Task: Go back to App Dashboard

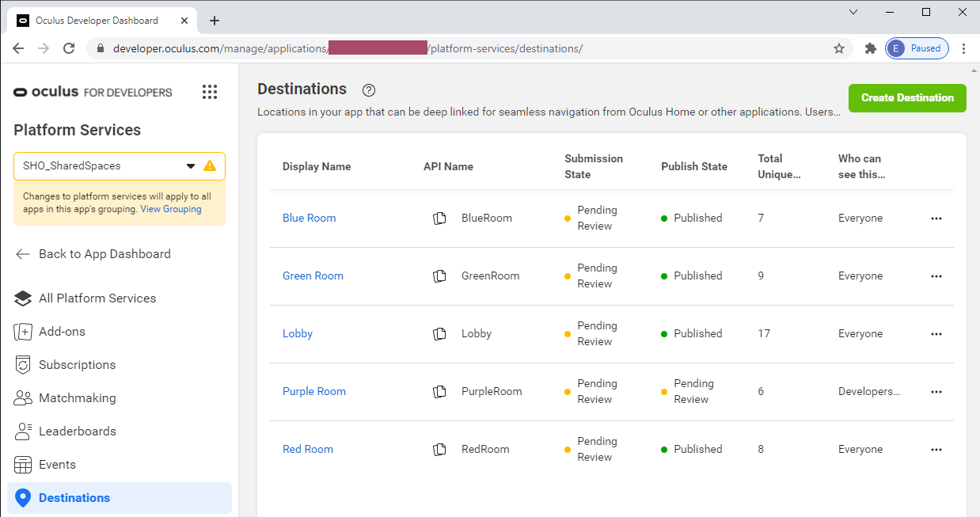Action: pyautogui.click(x=104, y=254)
